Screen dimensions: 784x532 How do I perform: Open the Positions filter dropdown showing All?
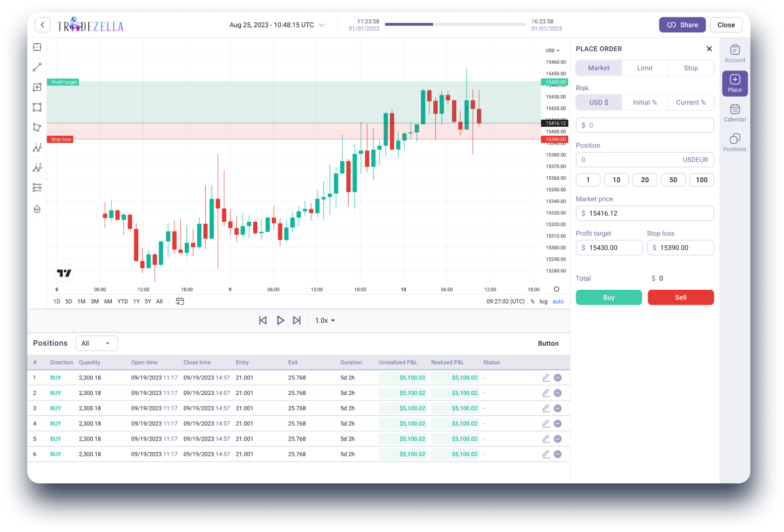(96, 343)
